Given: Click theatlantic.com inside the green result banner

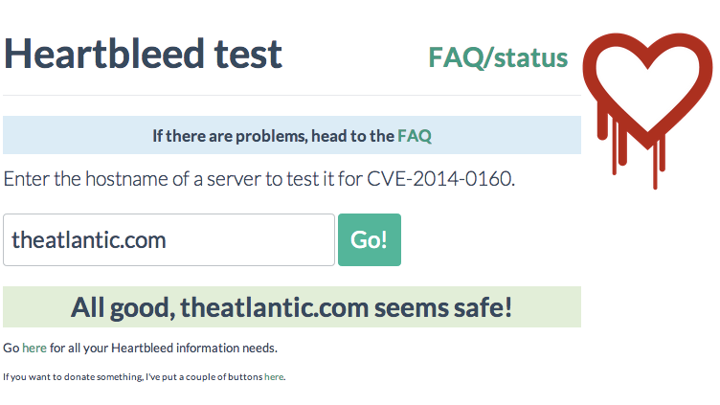Looking at the screenshot, I should pyautogui.click(x=275, y=308).
